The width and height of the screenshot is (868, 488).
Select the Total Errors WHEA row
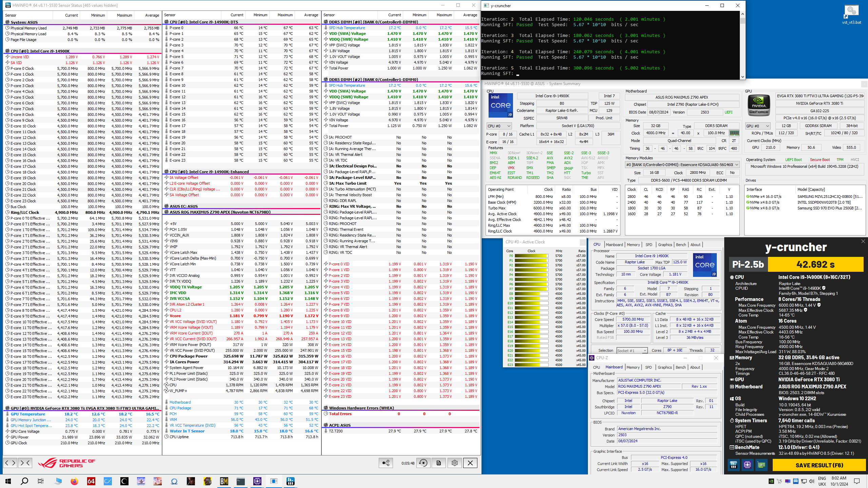[401, 414]
